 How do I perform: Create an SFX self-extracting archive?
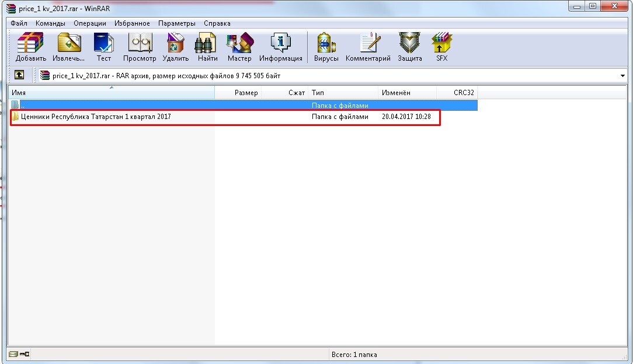pos(441,47)
